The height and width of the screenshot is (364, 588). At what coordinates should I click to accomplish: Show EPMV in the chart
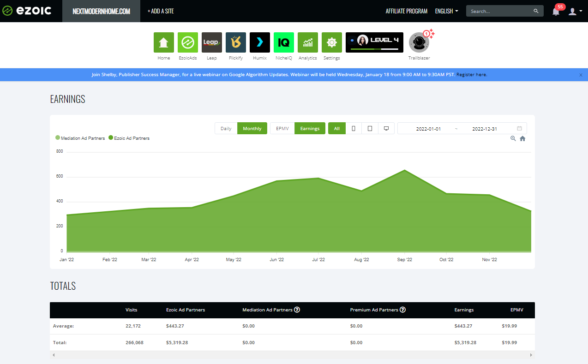coord(282,128)
